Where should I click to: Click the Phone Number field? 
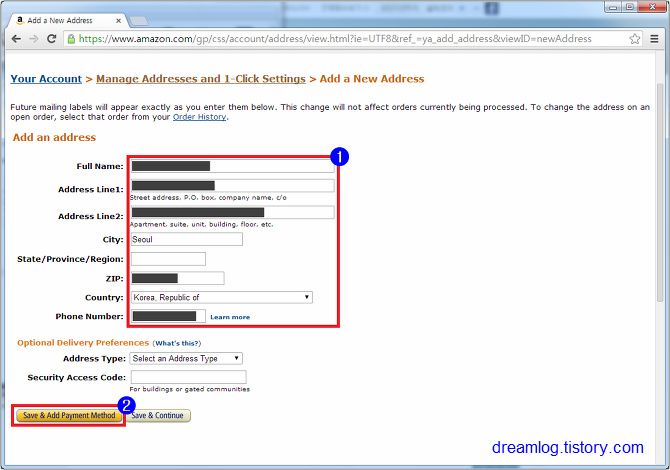pyautogui.click(x=168, y=316)
